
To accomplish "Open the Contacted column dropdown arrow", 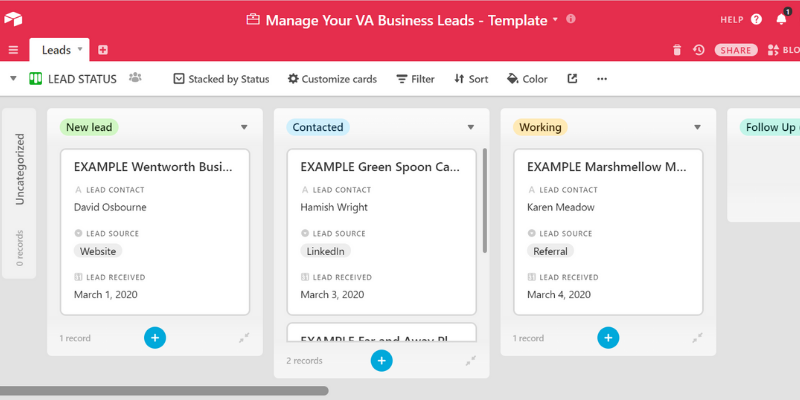I will (471, 127).
